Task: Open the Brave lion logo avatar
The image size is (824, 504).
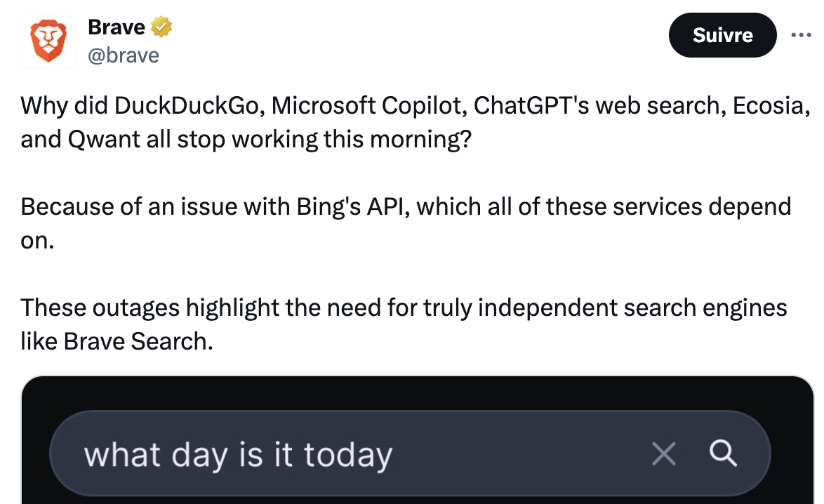Action: [x=48, y=41]
